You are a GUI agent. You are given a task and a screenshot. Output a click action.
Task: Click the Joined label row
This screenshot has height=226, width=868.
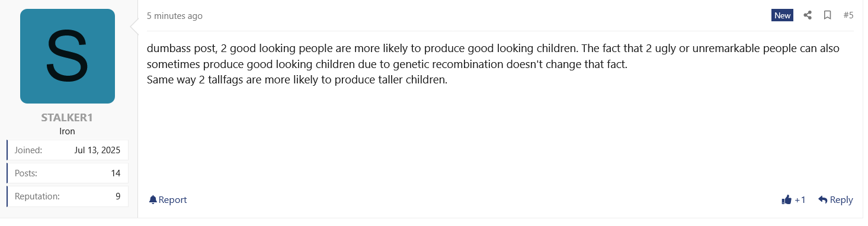(68, 150)
